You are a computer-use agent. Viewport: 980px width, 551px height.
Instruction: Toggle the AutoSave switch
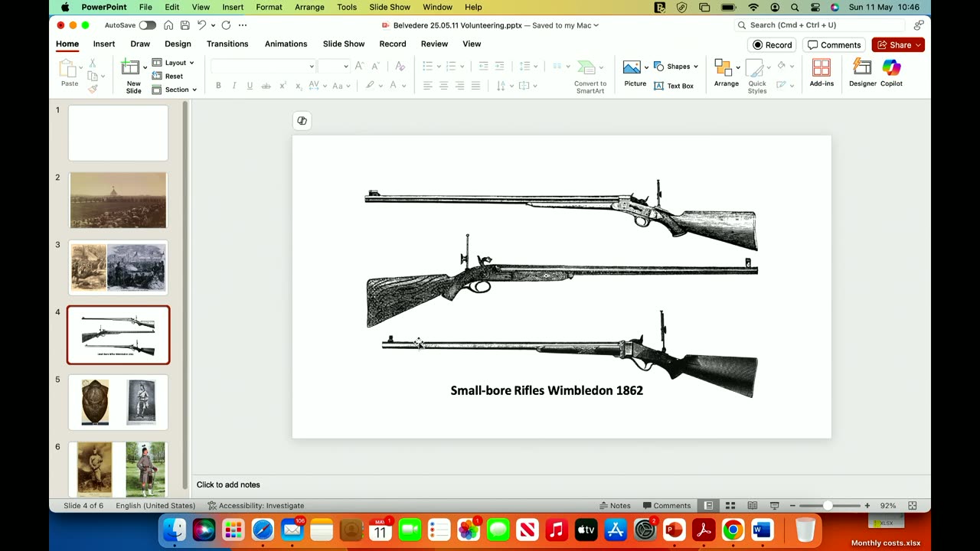147,25
